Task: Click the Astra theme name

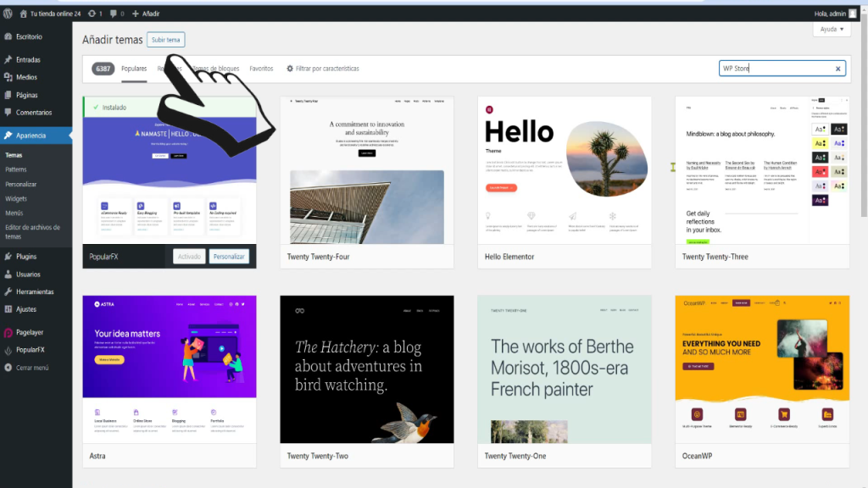Action: 97,456
